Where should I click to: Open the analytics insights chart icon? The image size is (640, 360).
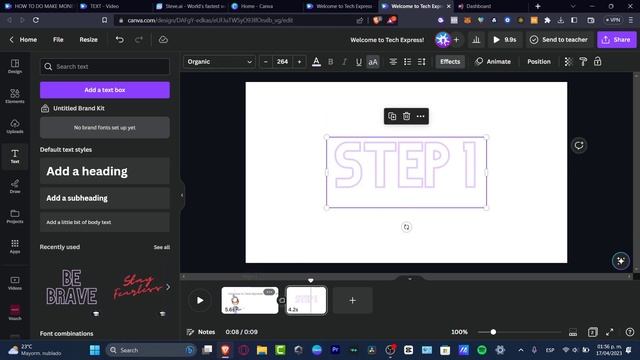pos(476,40)
